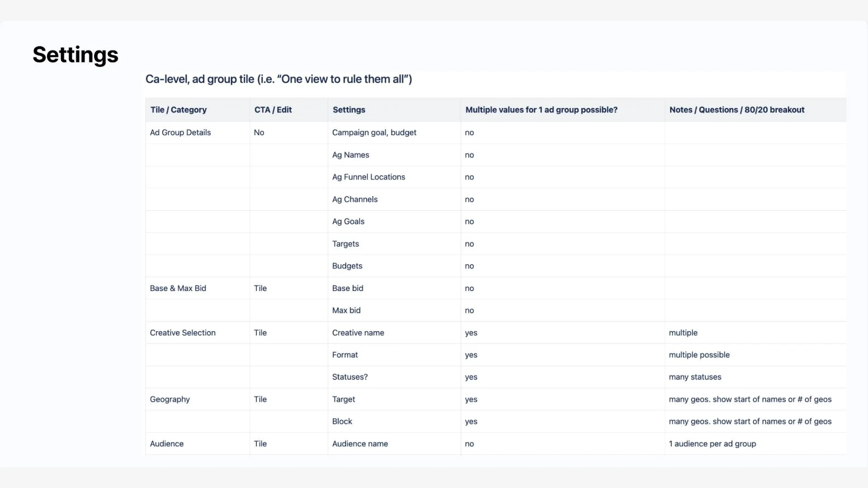Click the Geography category cell

[170, 399]
